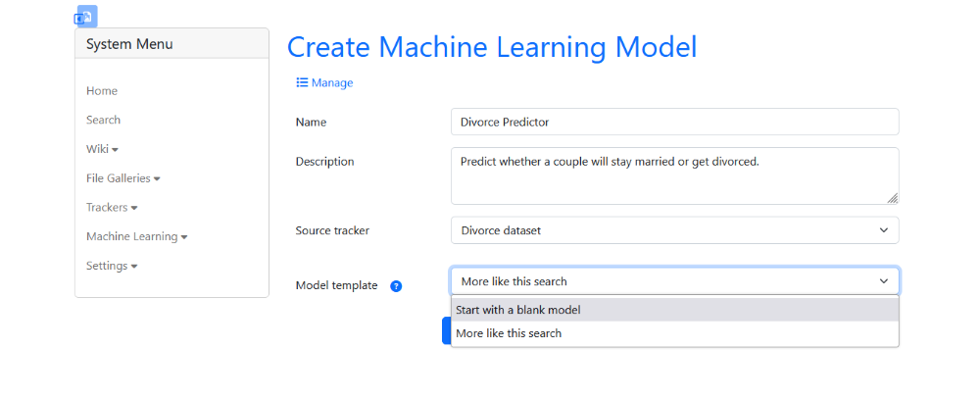This screenshot has height=399, width=980.
Task: Open the Manage link
Action: coord(324,82)
